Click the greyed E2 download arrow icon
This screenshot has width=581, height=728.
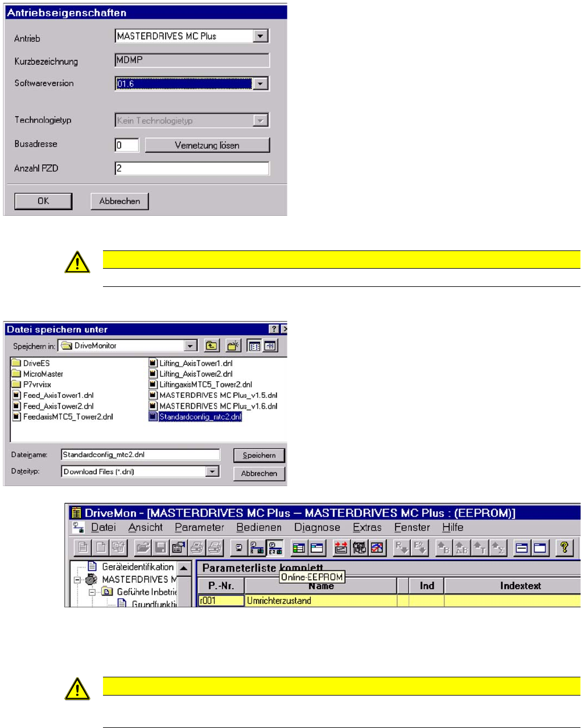coord(419,548)
